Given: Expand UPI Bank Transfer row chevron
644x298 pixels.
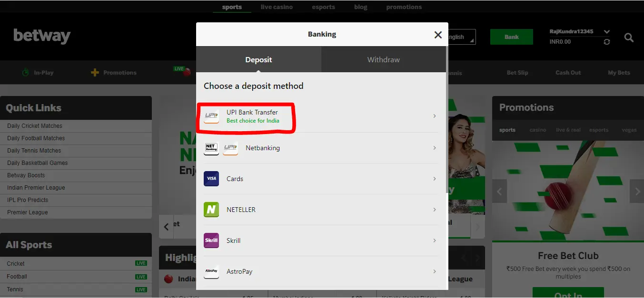Looking at the screenshot, I should pos(435,116).
